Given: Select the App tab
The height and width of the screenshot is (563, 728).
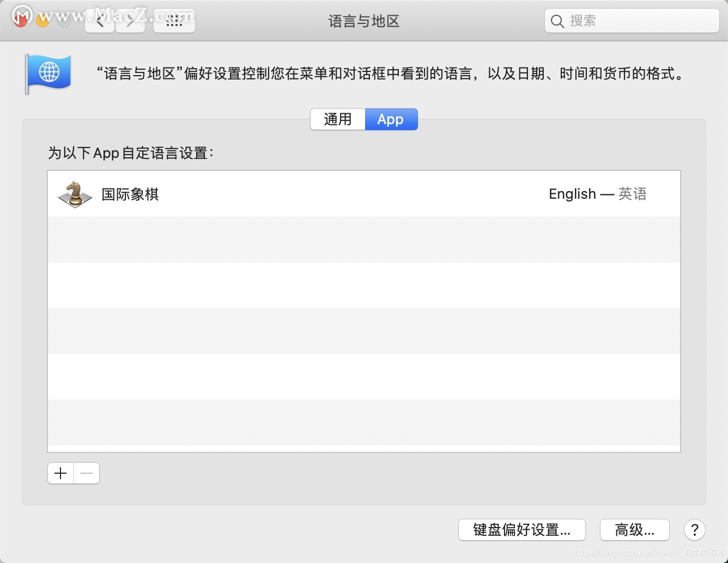Looking at the screenshot, I should click(391, 119).
